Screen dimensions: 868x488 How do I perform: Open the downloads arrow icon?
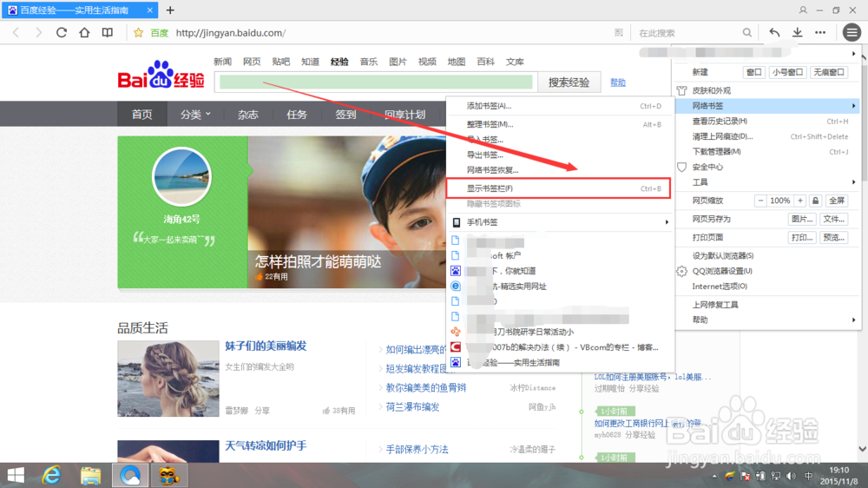click(797, 33)
